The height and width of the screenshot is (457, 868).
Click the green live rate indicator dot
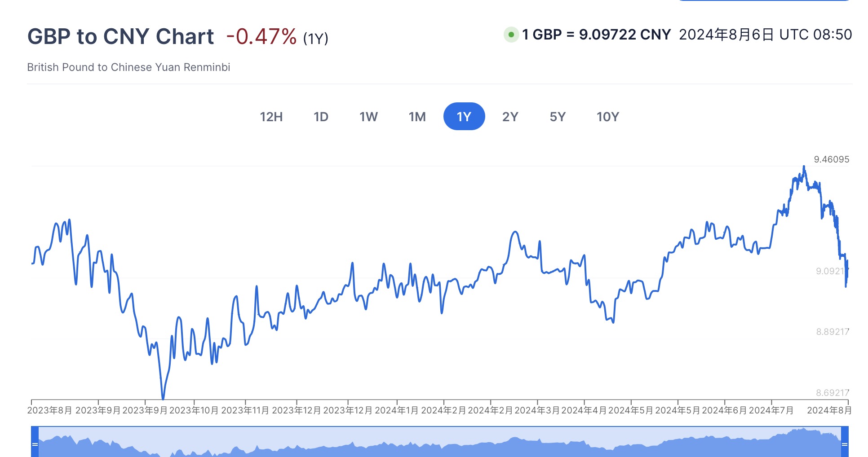click(511, 35)
